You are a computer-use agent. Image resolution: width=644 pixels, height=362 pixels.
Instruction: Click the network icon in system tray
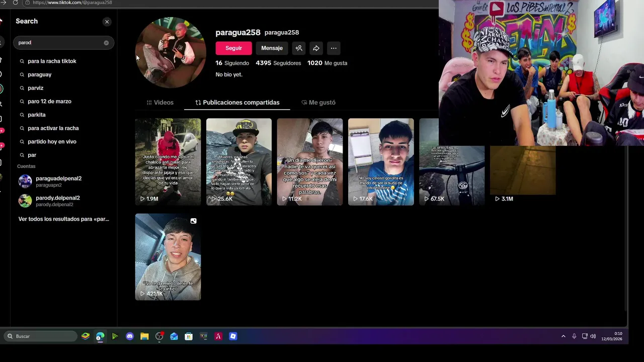coord(585,336)
